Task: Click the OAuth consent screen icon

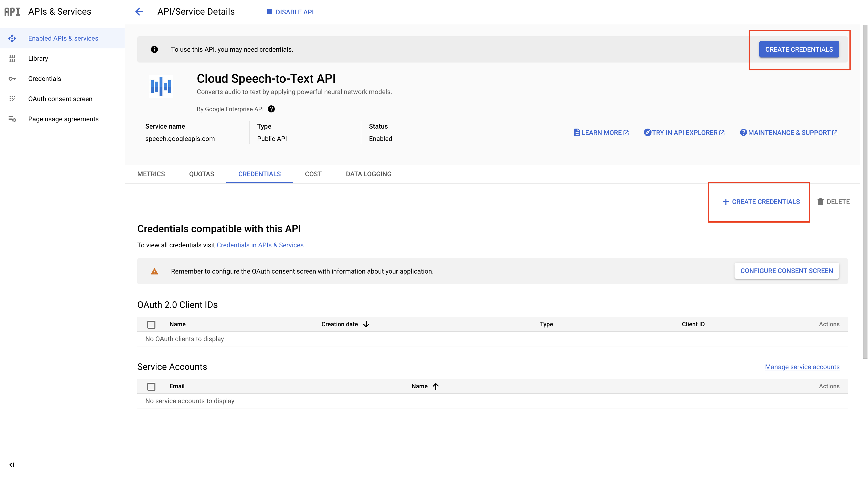Action: pos(12,99)
